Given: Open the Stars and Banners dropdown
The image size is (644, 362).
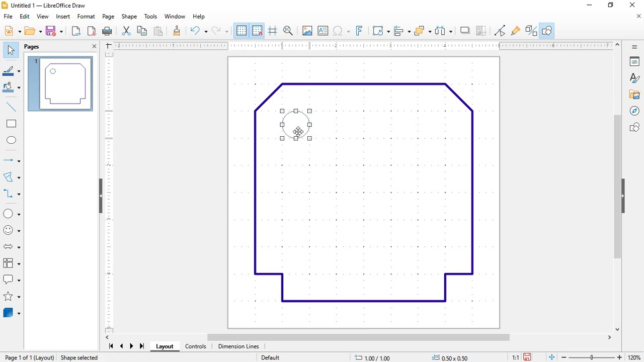Looking at the screenshot, I should (19, 297).
